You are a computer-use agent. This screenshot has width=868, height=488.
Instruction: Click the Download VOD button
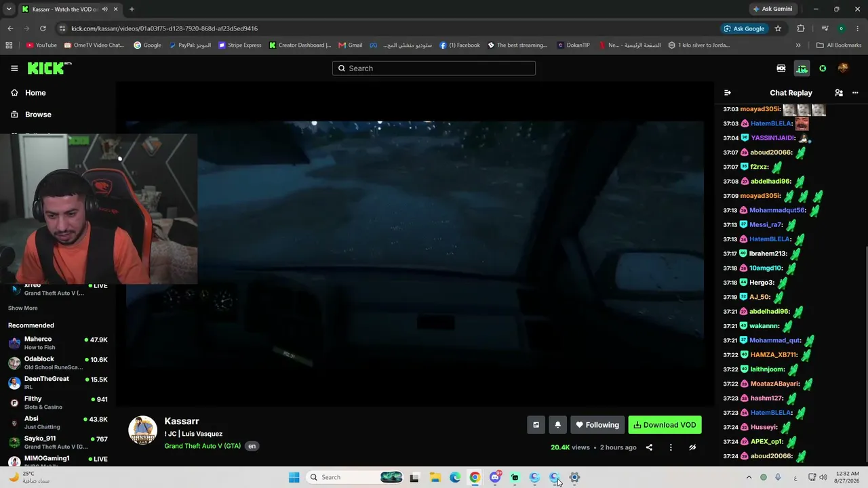(x=665, y=425)
